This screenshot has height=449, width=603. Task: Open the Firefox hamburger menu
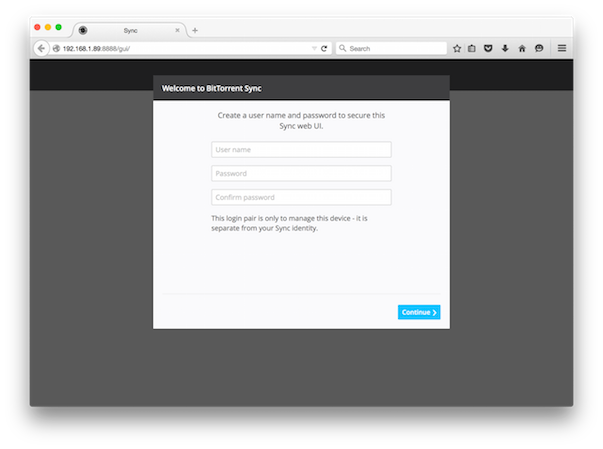562,48
